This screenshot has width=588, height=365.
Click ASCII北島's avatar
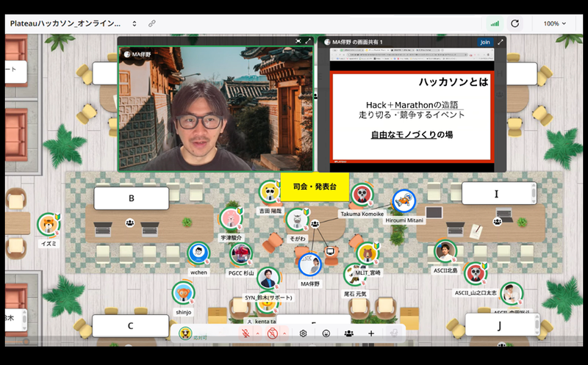445,251
